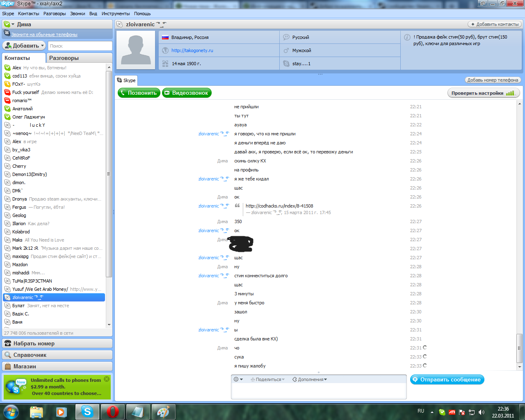Click the green Позвонить call button
The height and width of the screenshot is (420, 525).
coord(139,93)
